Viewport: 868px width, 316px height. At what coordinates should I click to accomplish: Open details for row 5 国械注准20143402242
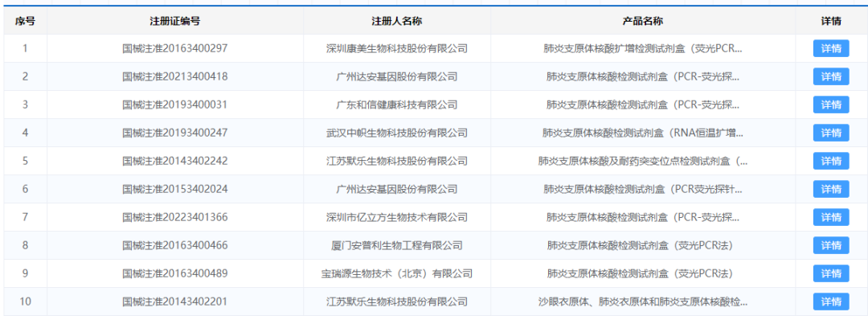tap(831, 161)
